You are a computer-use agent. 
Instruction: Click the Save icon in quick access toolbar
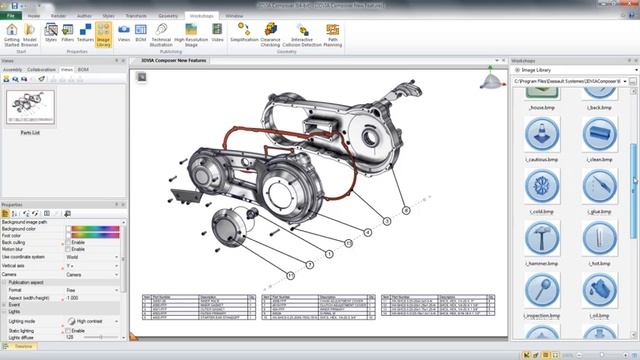point(15,6)
